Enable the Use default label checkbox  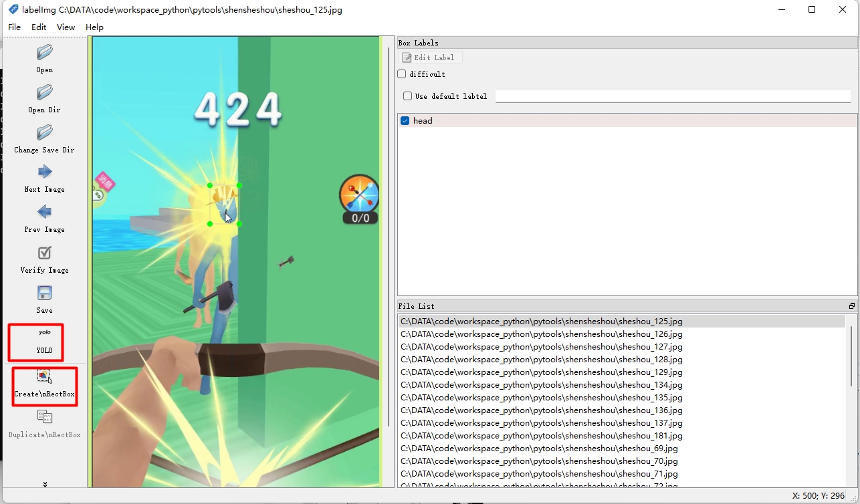coord(408,96)
